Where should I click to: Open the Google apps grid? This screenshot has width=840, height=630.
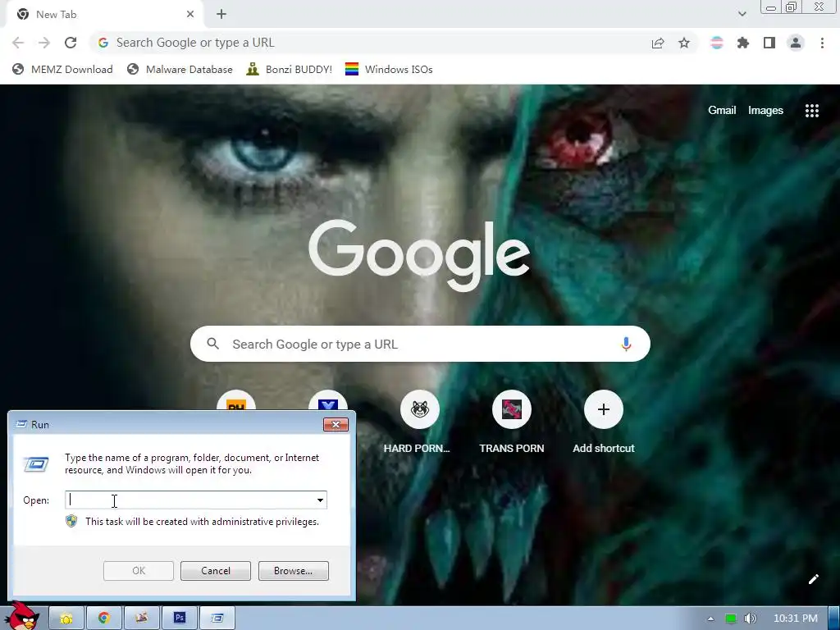click(812, 111)
